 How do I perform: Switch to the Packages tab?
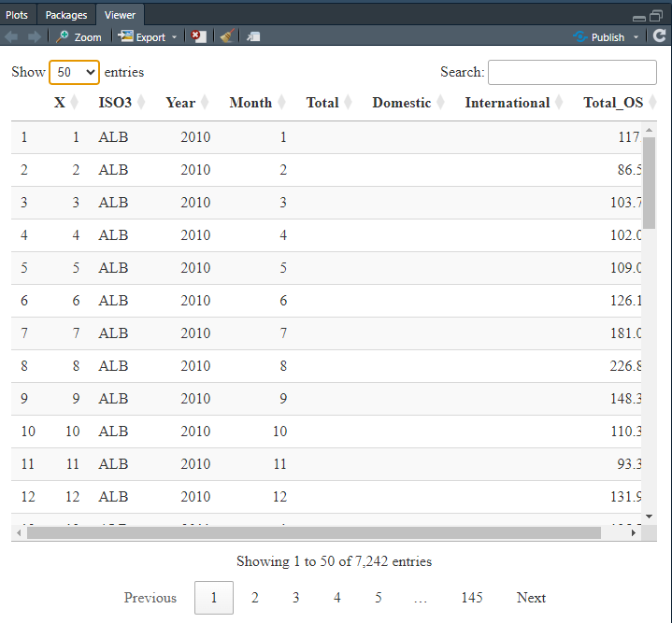66,15
